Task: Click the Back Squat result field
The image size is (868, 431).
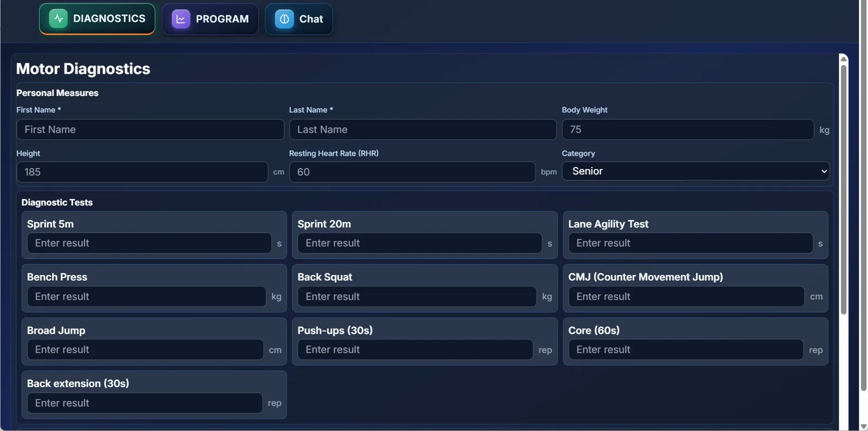Action: tap(417, 297)
